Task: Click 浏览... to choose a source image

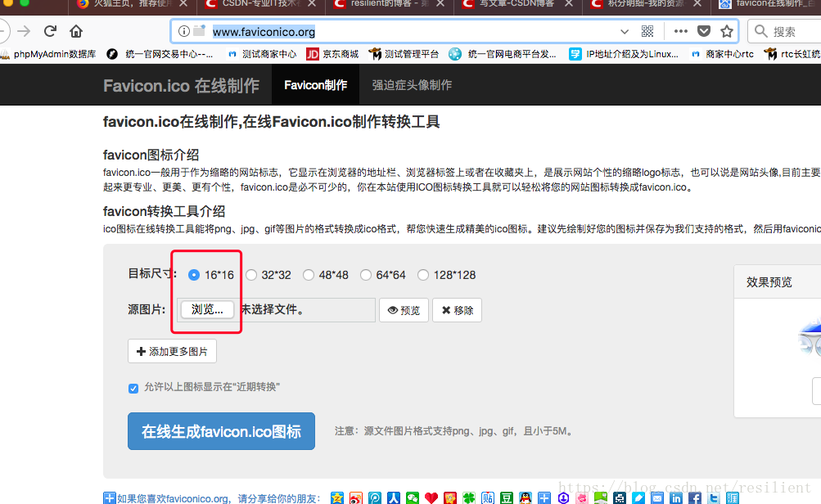Action: pyautogui.click(x=207, y=309)
